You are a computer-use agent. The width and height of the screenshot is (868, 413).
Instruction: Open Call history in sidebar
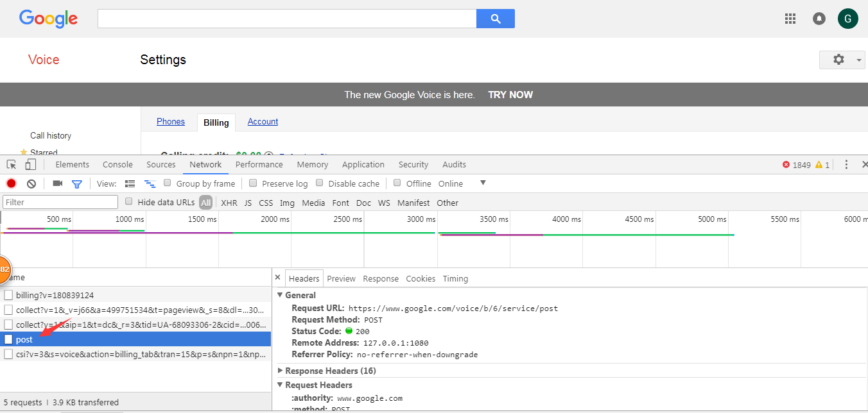[x=51, y=135]
